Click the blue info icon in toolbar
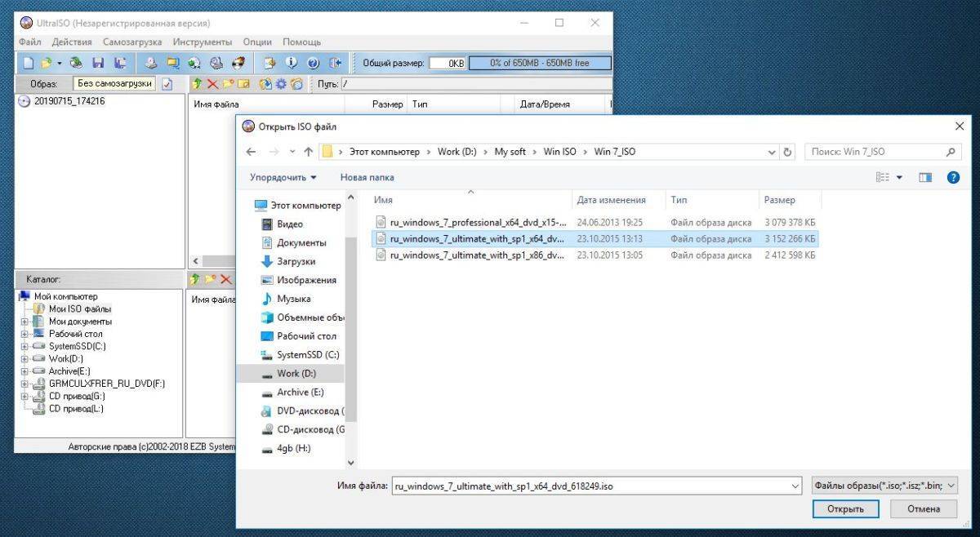 (291, 63)
